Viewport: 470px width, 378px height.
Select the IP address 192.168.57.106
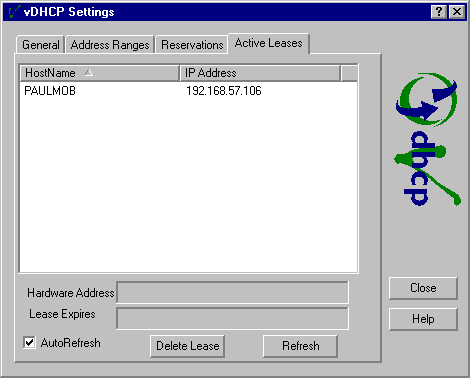(224, 91)
